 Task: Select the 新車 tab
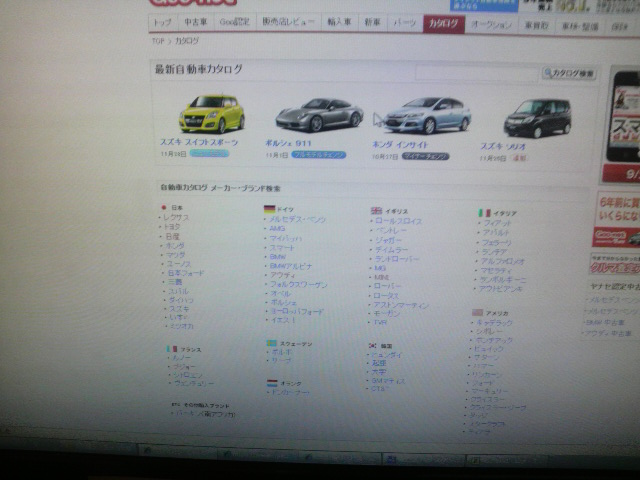[372, 23]
